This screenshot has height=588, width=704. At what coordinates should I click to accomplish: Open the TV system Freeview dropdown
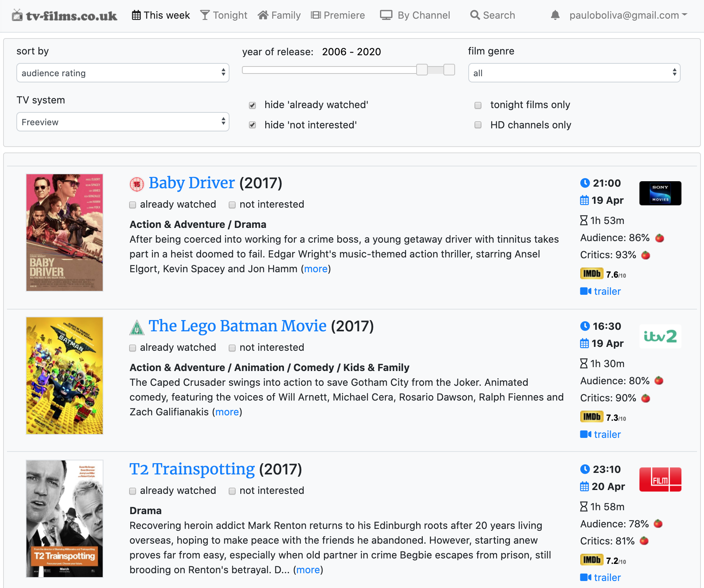(x=123, y=122)
